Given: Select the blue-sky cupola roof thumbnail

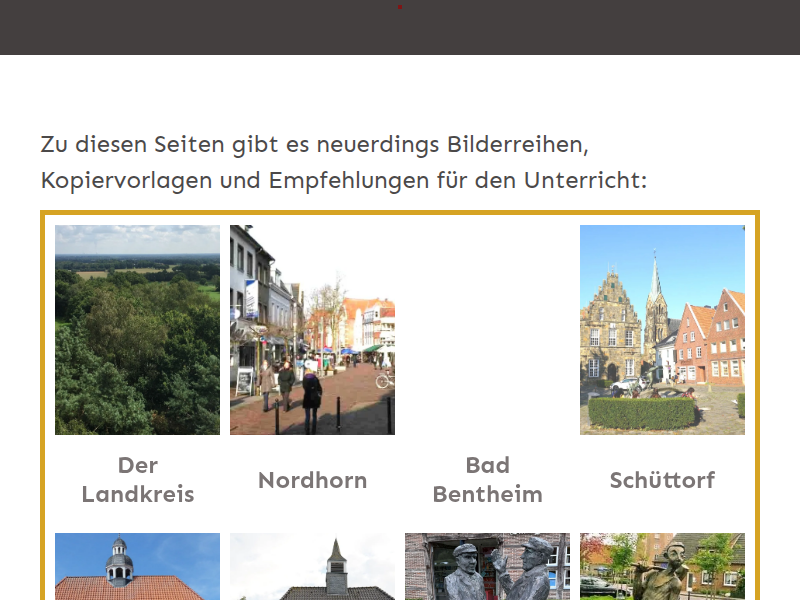Looking at the screenshot, I should point(137,566).
